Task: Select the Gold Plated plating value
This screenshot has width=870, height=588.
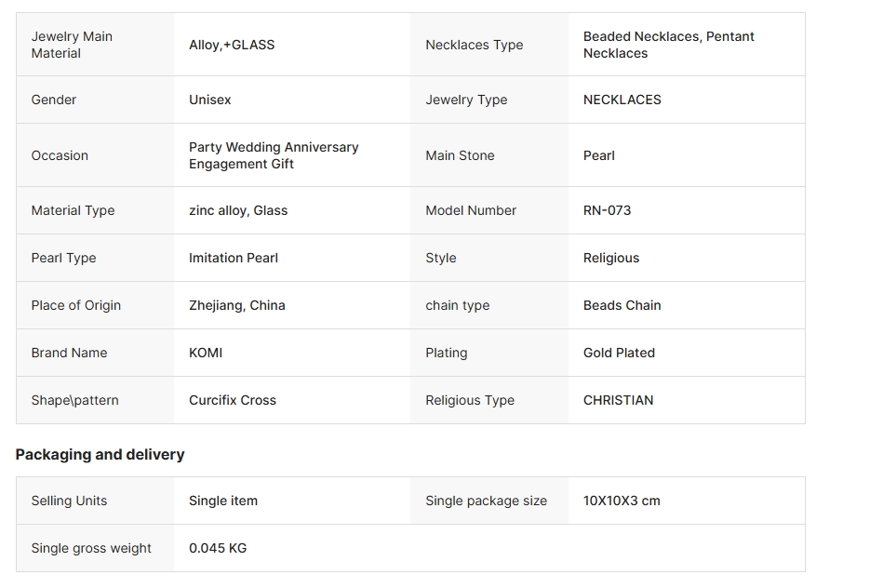Action: [x=619, y=353]
